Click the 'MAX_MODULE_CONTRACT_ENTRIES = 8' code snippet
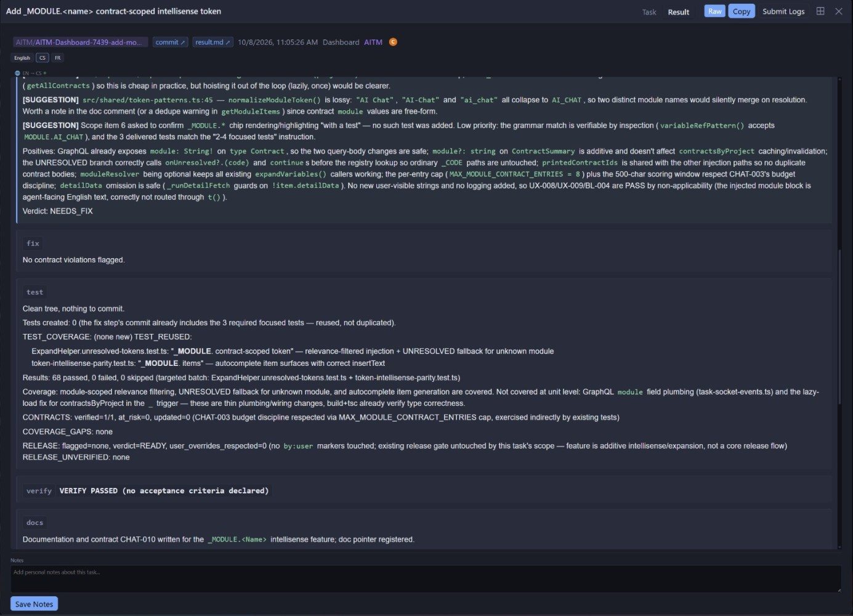The width and height of the screenshot is (853, 616). [515, 174]
